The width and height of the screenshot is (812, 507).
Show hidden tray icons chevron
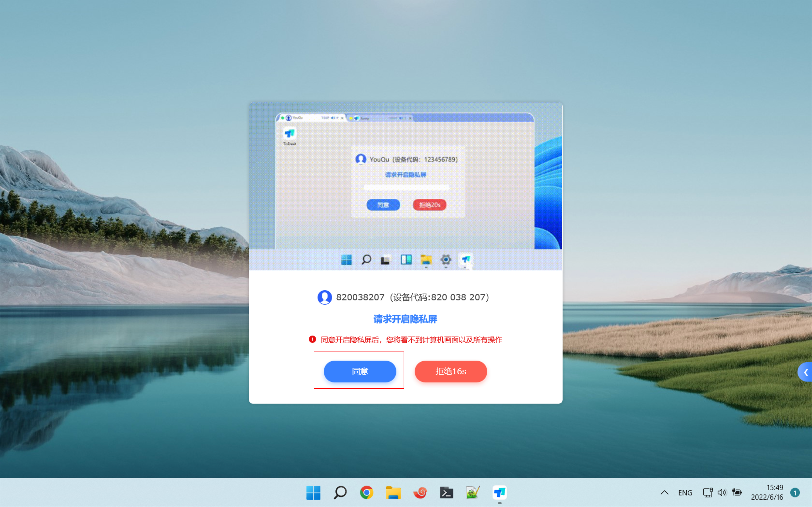(x=664, y=493)
